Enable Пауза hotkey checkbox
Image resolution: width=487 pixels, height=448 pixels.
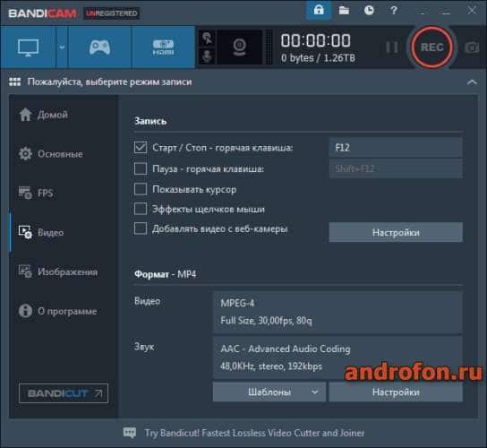point(141,168)
